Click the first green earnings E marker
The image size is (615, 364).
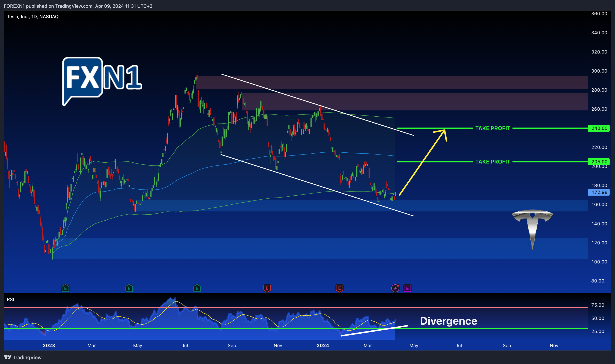coord(65,288)
